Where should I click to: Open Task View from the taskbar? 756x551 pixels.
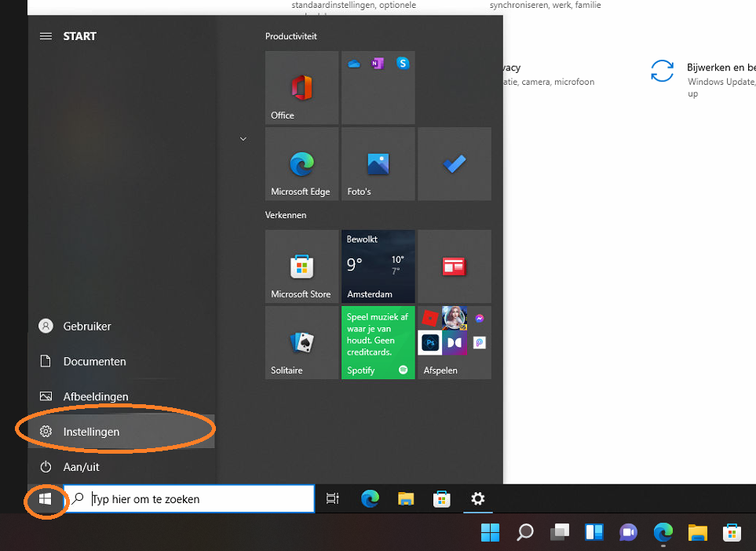pyautogui.click(x=333, y=499)
